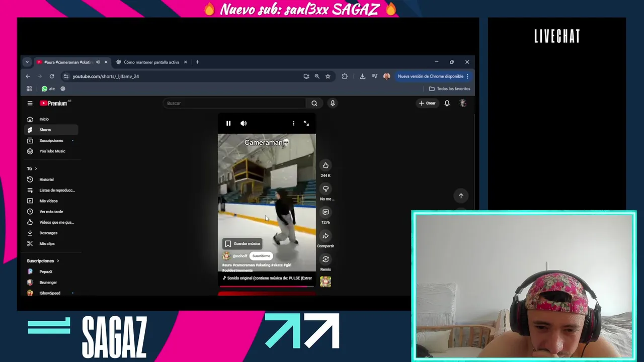
Task: Open the Chrome apps grid shortcut
Action: 29,88
